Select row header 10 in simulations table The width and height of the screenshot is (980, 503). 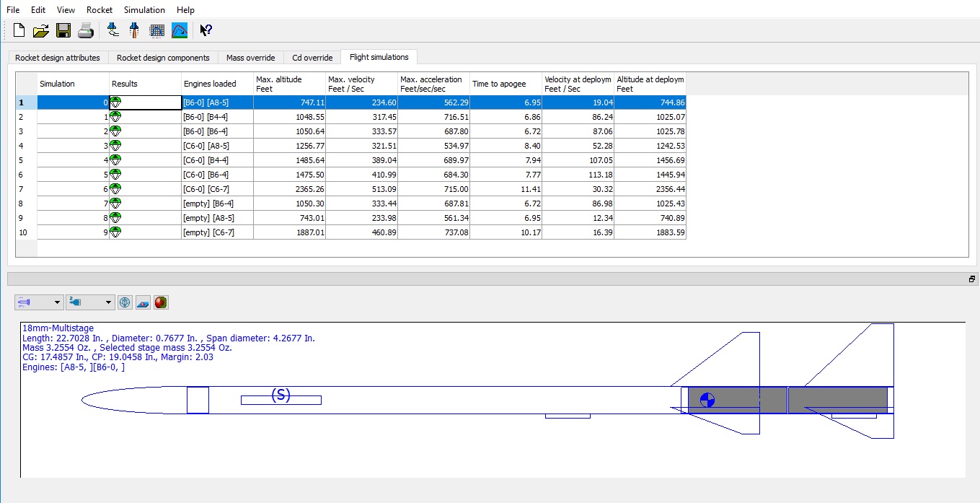click(26, 232)
